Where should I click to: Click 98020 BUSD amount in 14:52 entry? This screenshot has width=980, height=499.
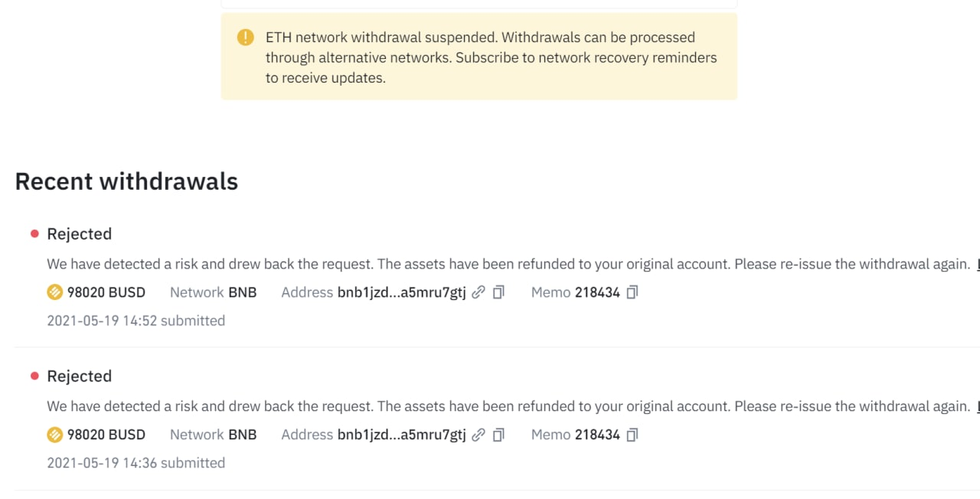tap(106, 292)
